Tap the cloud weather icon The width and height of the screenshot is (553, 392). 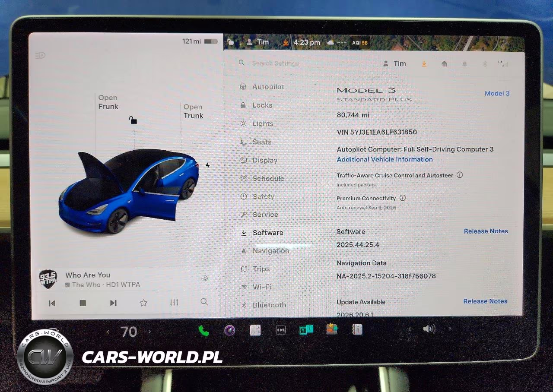(331, 43)
